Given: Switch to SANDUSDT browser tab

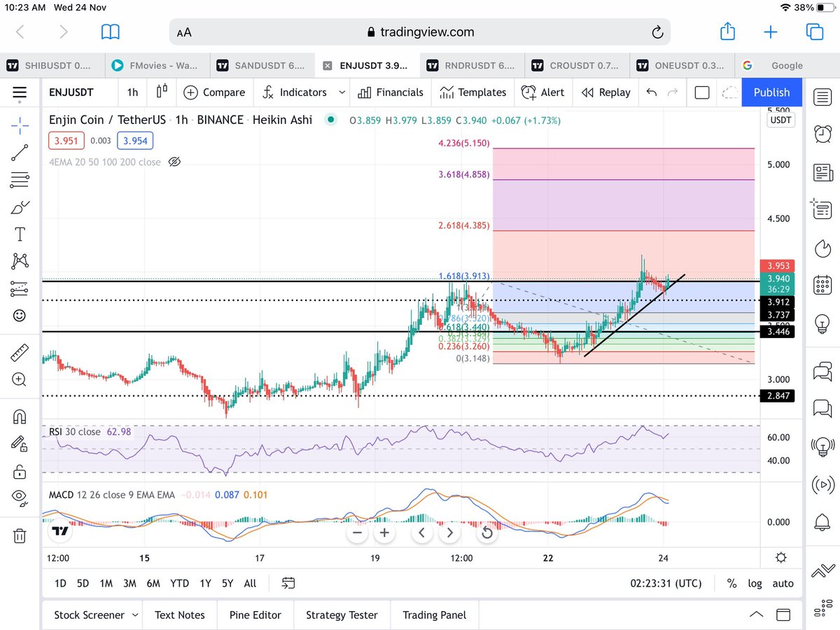Looking at the screenshot, I should 262,65.
